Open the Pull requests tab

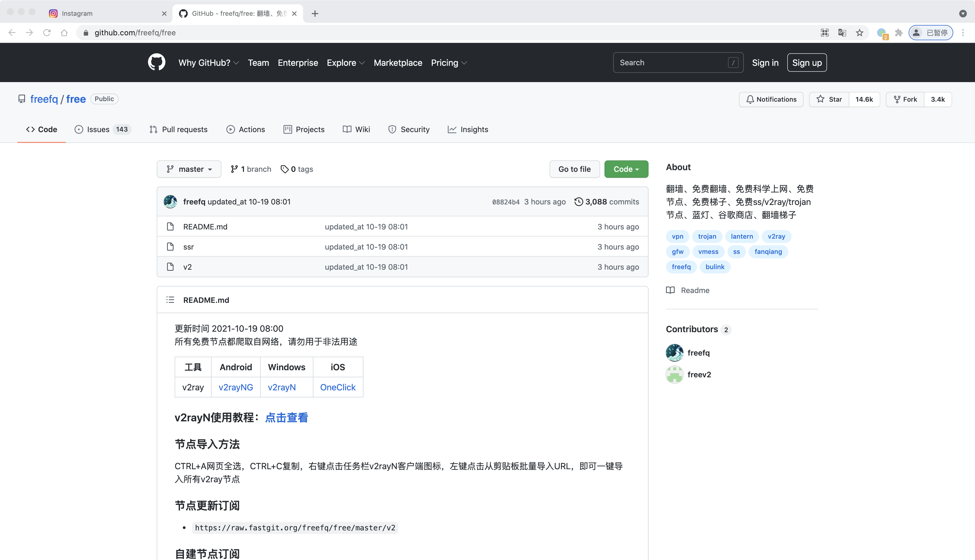[x=178, y=129]
